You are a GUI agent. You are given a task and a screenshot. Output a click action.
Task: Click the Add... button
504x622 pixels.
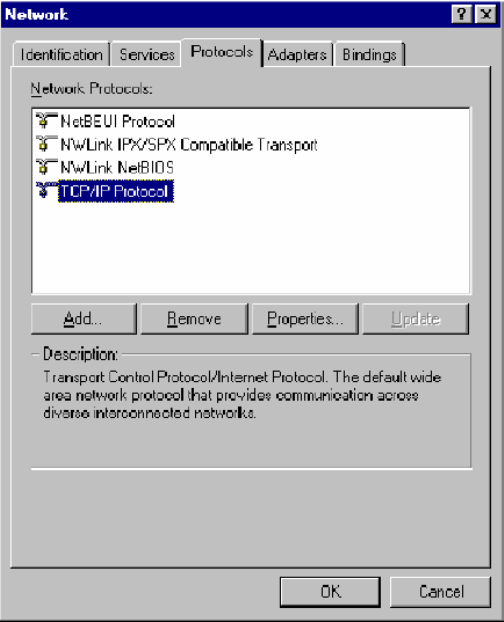point(84,319)
